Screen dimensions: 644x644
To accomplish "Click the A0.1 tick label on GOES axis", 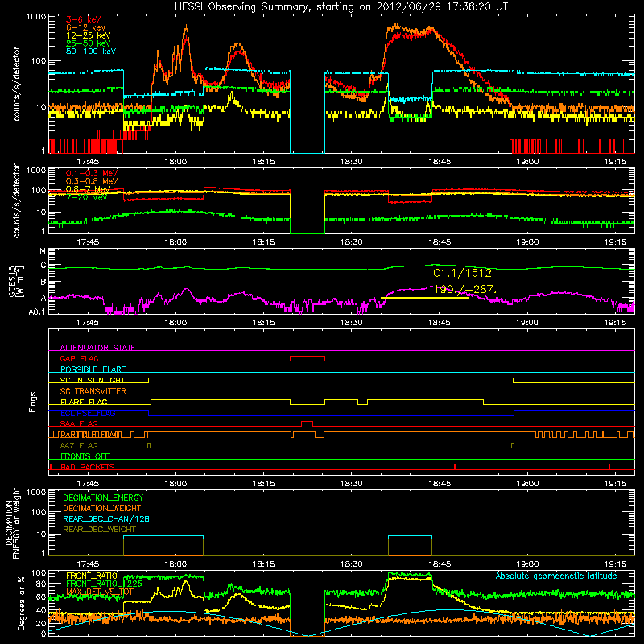I will coord(37,312).
